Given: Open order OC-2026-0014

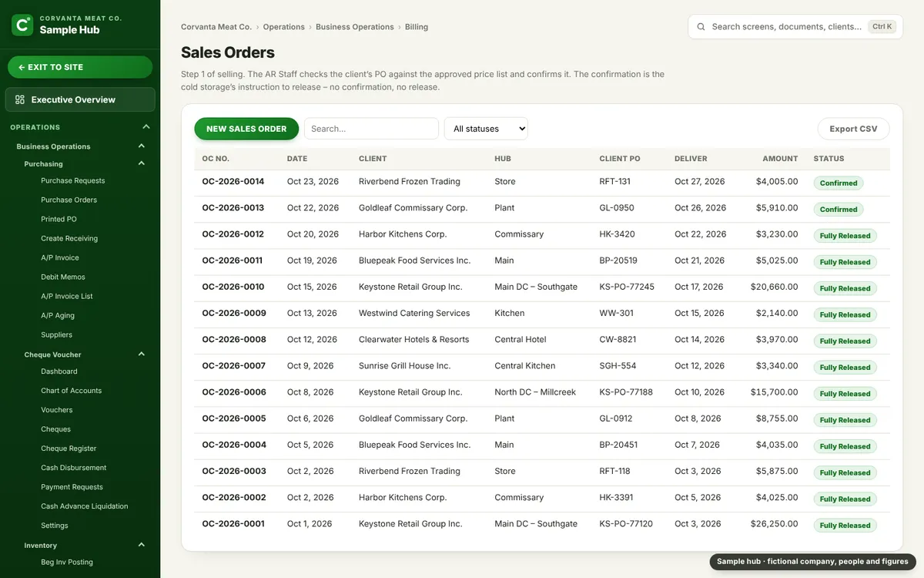Looking at the screenshot, I should tap(233, 182).
